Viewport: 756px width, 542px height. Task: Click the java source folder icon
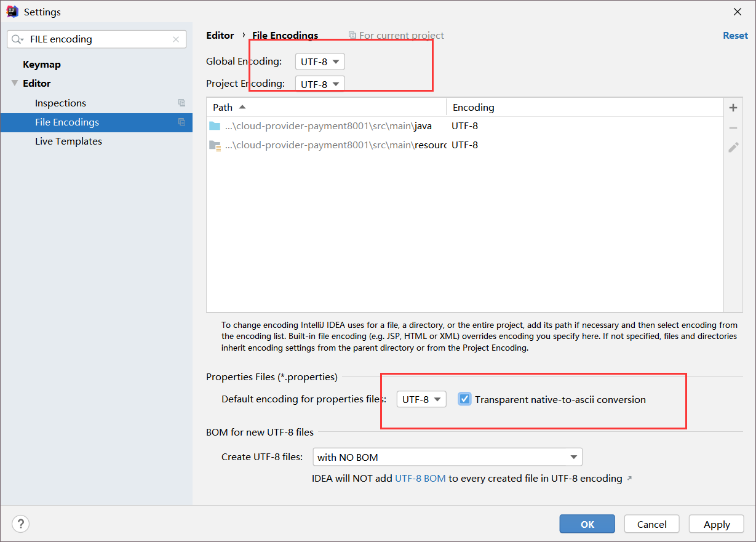pyautogui.click(x=215, y=126)
